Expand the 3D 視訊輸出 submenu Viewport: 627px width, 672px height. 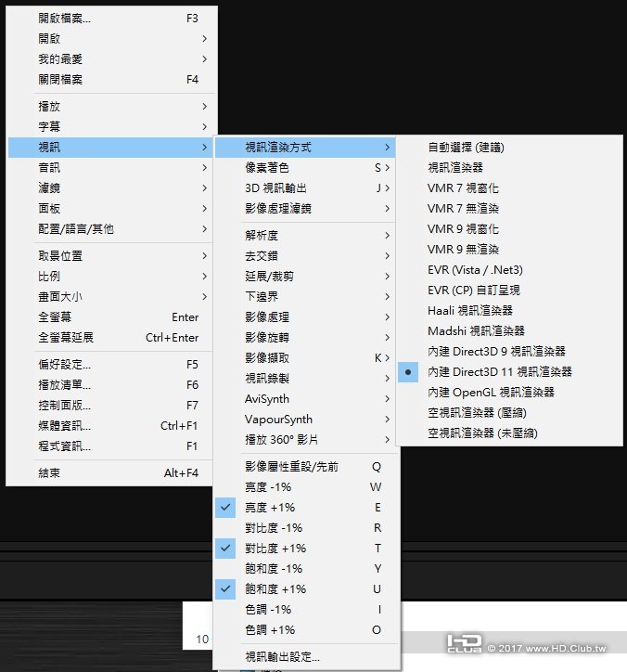[x=307, y=188]
